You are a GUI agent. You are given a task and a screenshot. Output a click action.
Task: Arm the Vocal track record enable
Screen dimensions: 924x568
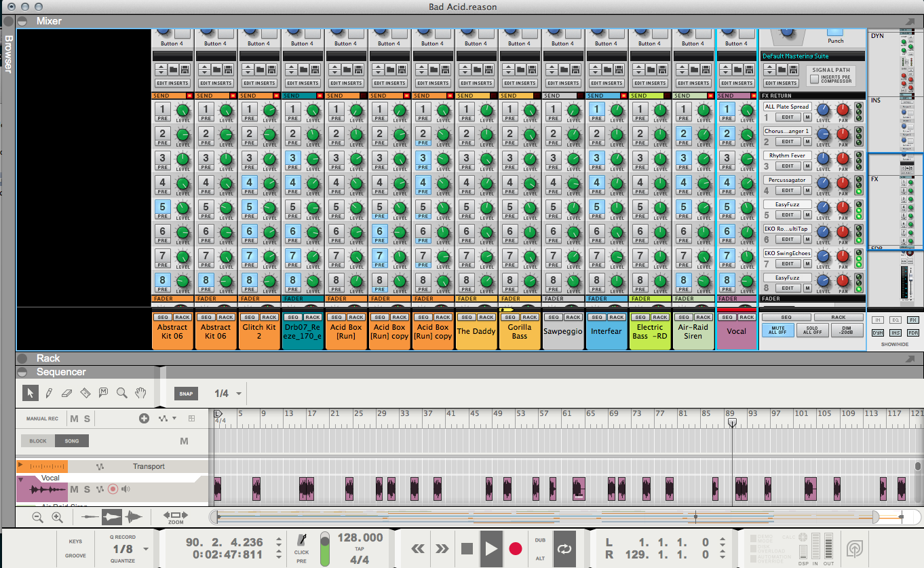[x=113, y=489]
